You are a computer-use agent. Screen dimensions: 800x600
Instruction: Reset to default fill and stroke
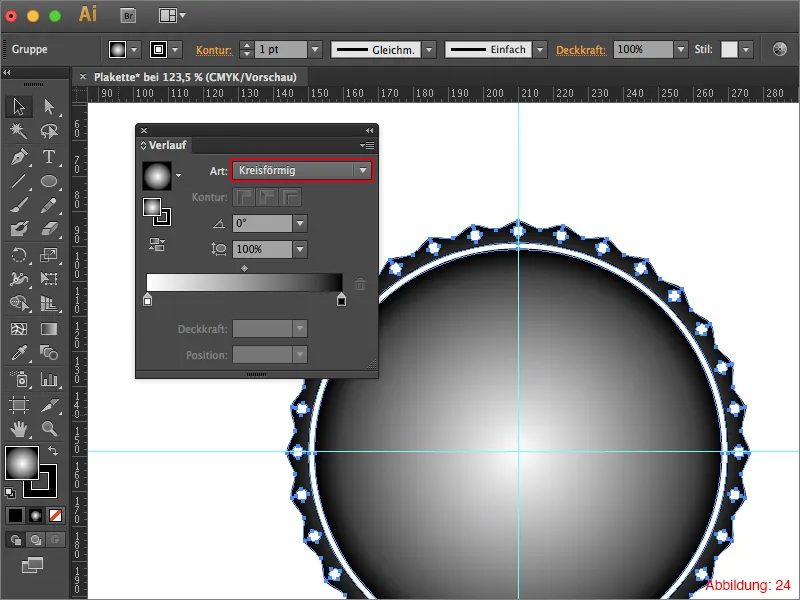10,492
